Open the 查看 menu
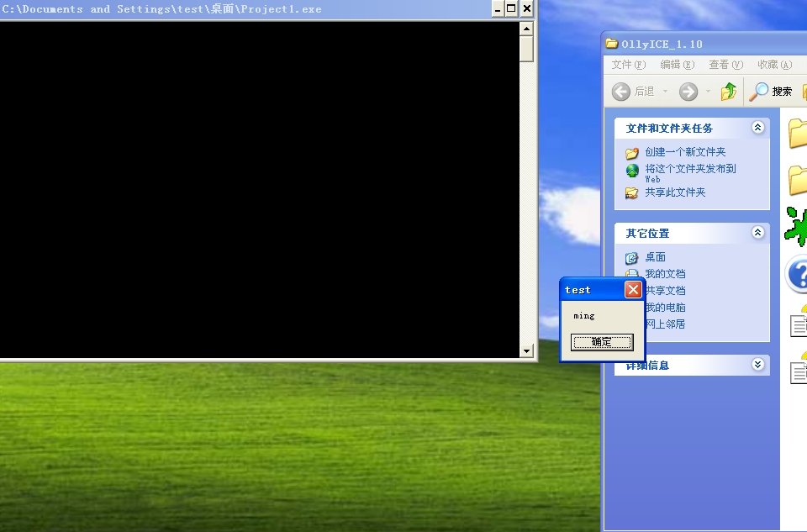 725,65
